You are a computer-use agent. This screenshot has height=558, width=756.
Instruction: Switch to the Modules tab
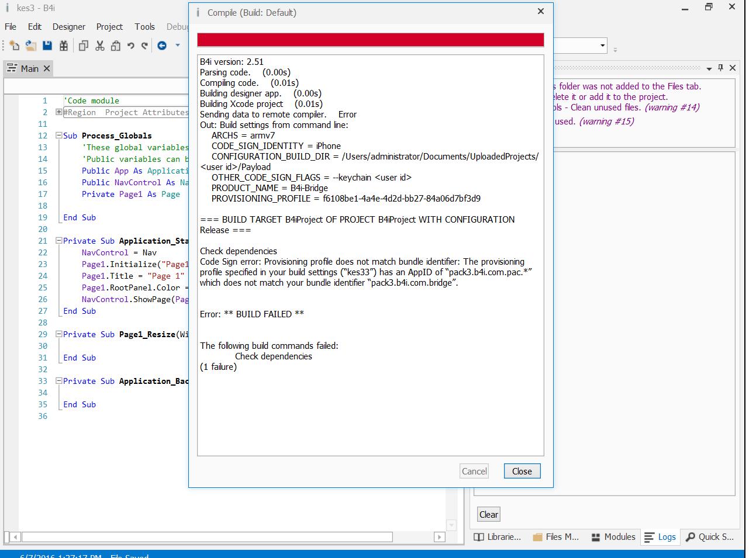click(x=613, y=537)
